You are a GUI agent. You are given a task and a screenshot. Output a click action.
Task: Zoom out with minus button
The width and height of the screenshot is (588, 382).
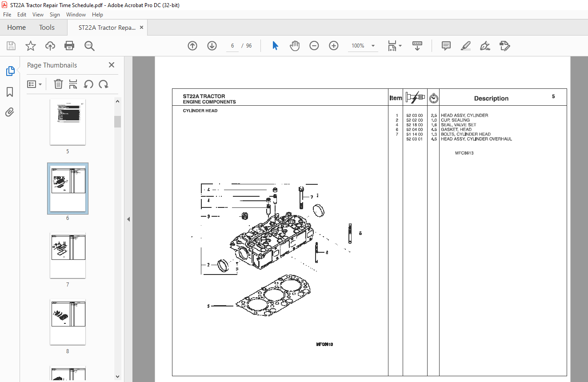click(314, 46)
